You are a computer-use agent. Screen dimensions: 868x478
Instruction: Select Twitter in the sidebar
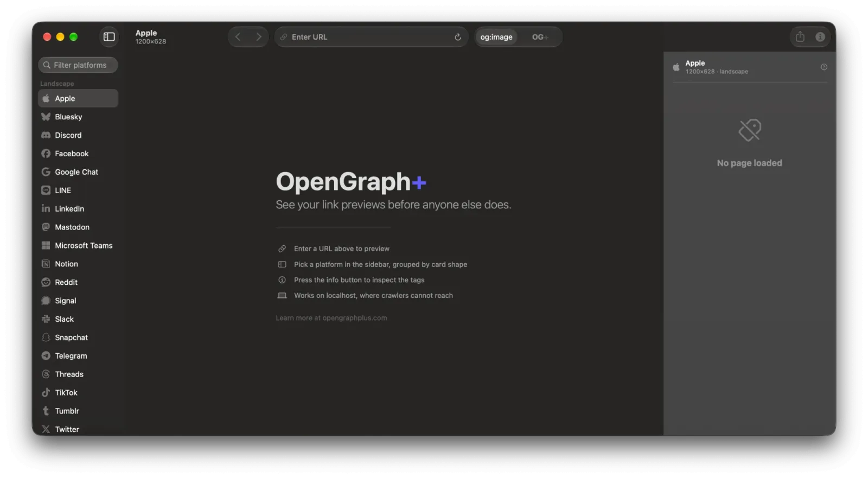(x=78, y=429)
